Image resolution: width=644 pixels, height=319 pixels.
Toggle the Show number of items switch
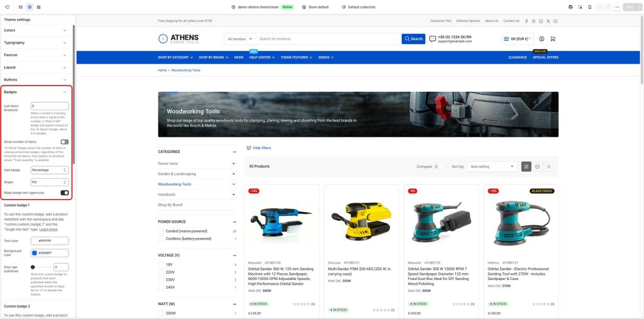[x=65, y=142]
